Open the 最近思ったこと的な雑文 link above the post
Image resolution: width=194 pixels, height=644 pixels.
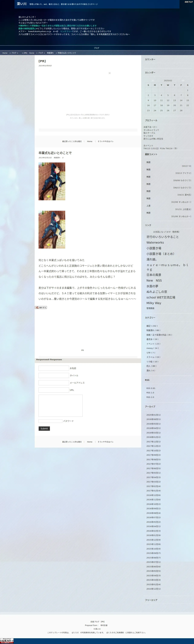(x=72, y=141)
